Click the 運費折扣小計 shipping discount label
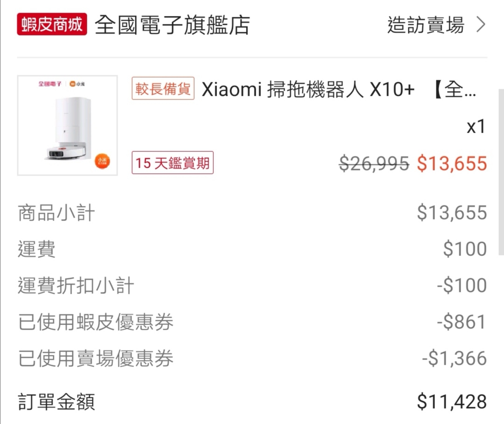This screenshot has height=424, width=504. point(76,286)
